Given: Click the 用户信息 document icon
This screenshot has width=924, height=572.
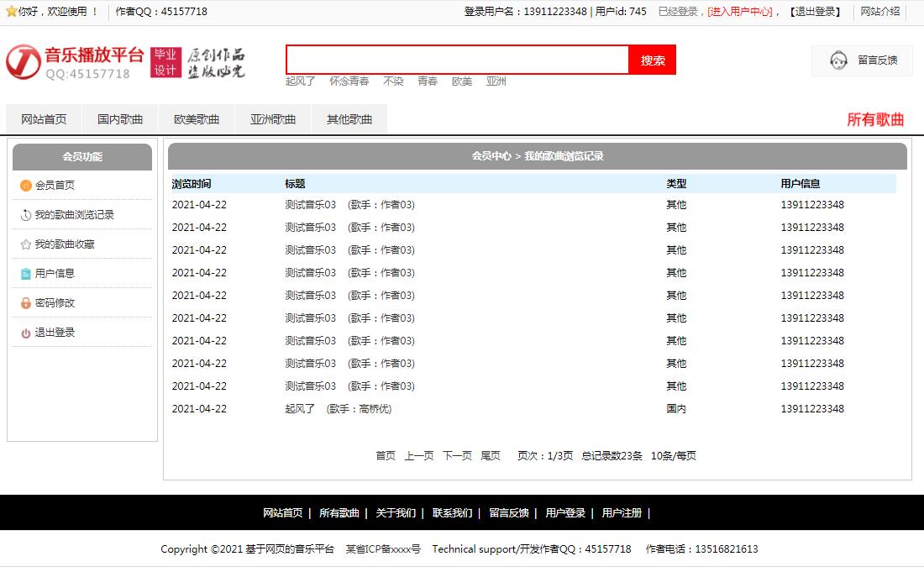Looking at the screenshot, I should [26, 274].
